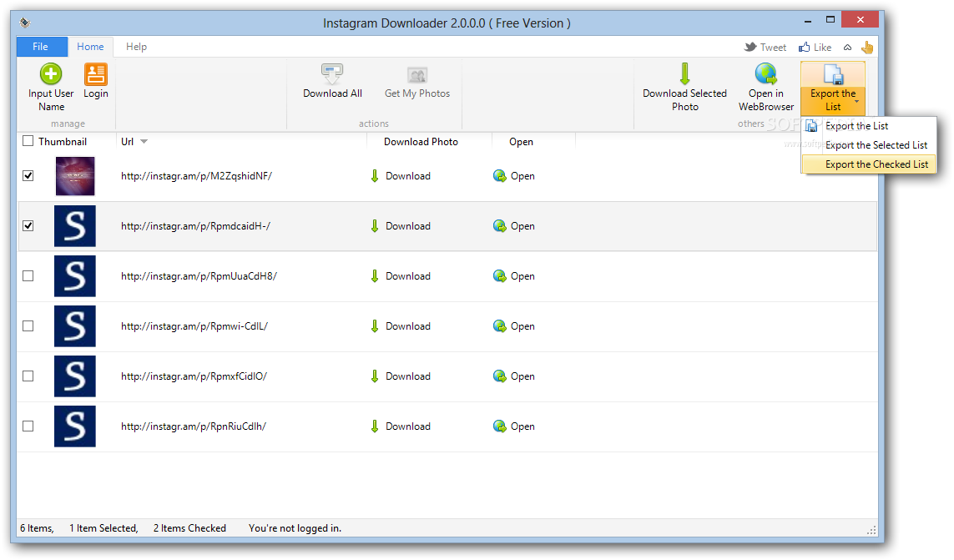Image resolution: width=954 pixels, height=560 pixels.
Task: Click globe open icon for RpmxfCidlO
Action: pos(499,376)
